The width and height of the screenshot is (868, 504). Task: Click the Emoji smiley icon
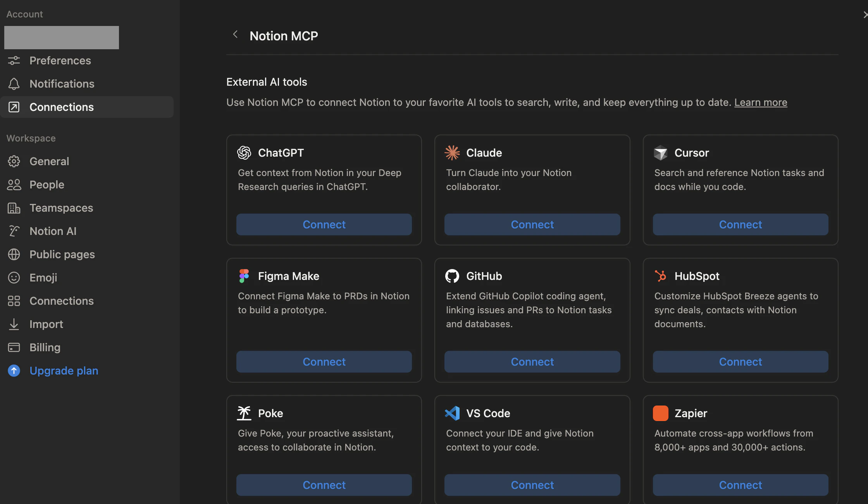point(14,278)
